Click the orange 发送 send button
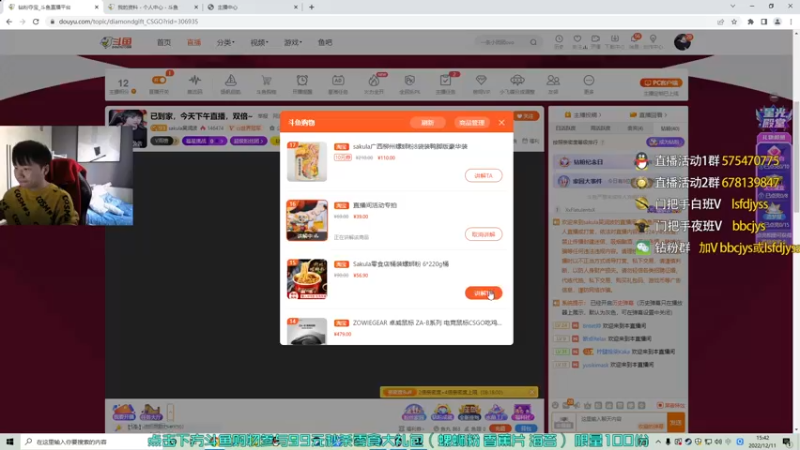Image resolution: width=800 pixels, height=450 pixels. coord(676,422)
